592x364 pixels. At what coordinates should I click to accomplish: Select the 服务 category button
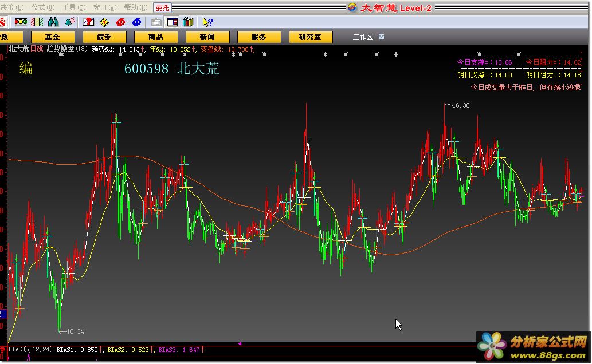259,37
